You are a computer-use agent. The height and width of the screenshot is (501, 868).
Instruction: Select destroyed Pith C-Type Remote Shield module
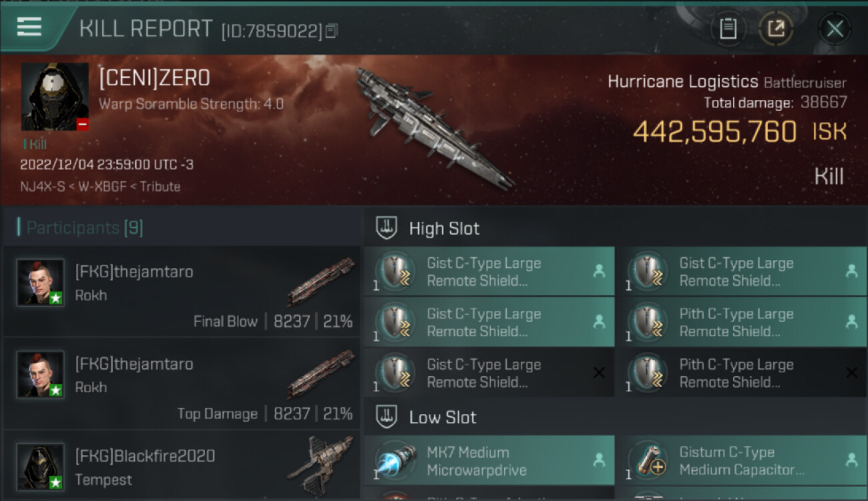click(741, 373)
